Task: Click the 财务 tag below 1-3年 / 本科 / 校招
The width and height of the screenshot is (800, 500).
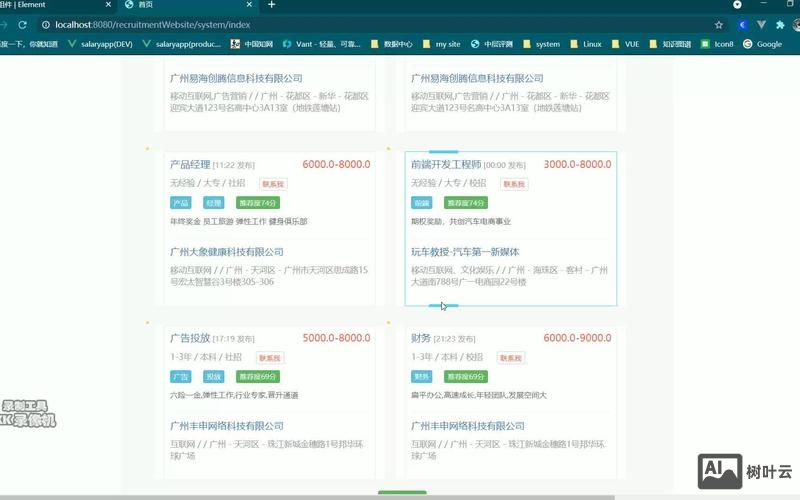Action: [x=421, y=377]
